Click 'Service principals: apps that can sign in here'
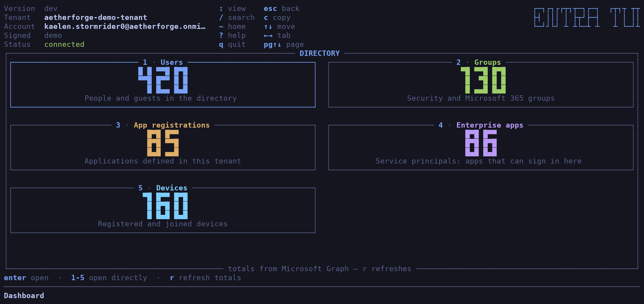The height and width of the screenshot is (304, 644). 479,161
